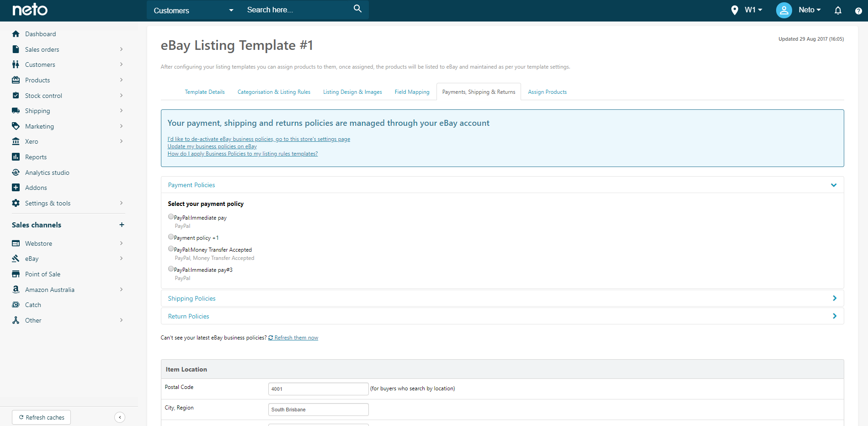Select PayPal:Money Transfer Accepted radio
Image resolution: width=868 pixels, height=426 pixels.
click(171, 249)
